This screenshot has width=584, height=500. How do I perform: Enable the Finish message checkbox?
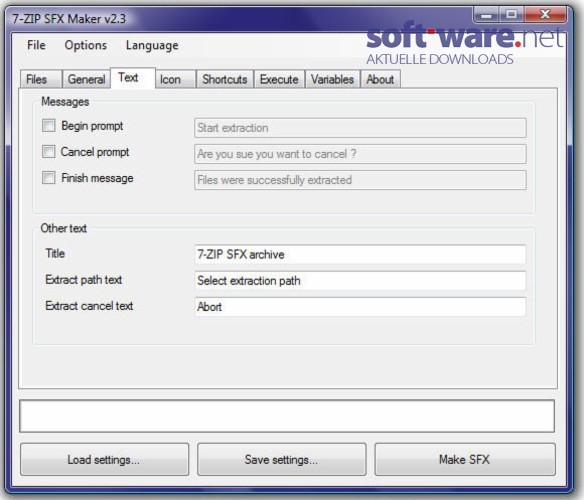click(49, 178)
